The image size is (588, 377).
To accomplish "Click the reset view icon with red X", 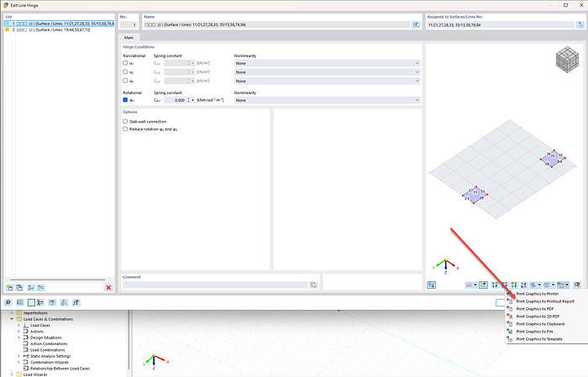I will [x=575, y=285].
